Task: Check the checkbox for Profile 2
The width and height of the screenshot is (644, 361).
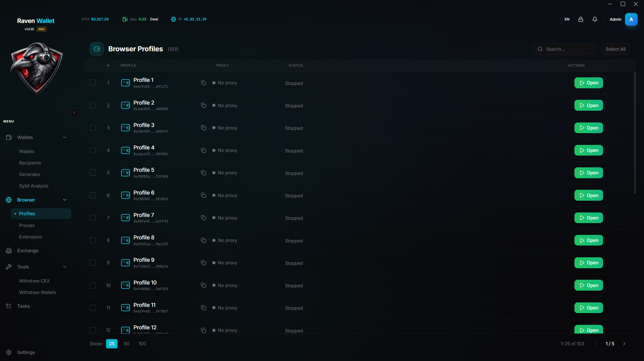Action: 93,105
